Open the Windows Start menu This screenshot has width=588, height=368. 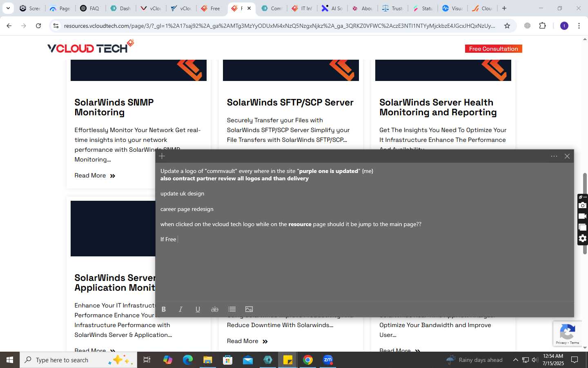[10, 360]
